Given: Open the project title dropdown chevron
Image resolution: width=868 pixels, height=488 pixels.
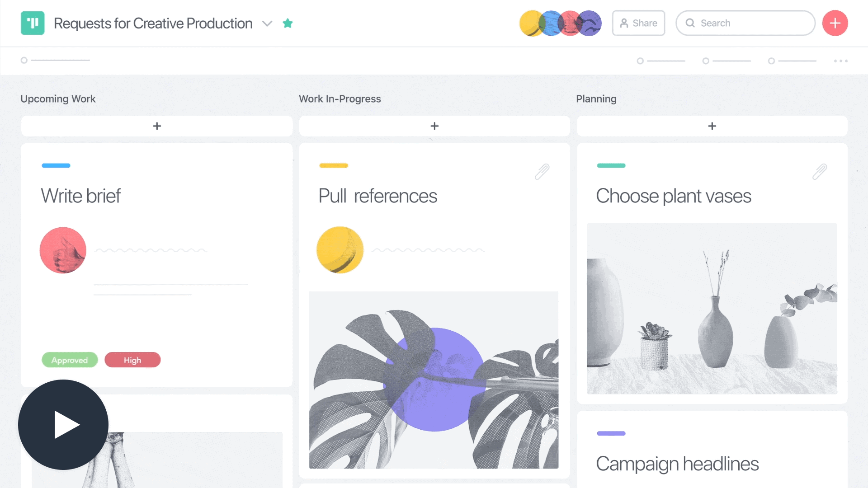Looking at the screenshot, I should tap(267, 23).
